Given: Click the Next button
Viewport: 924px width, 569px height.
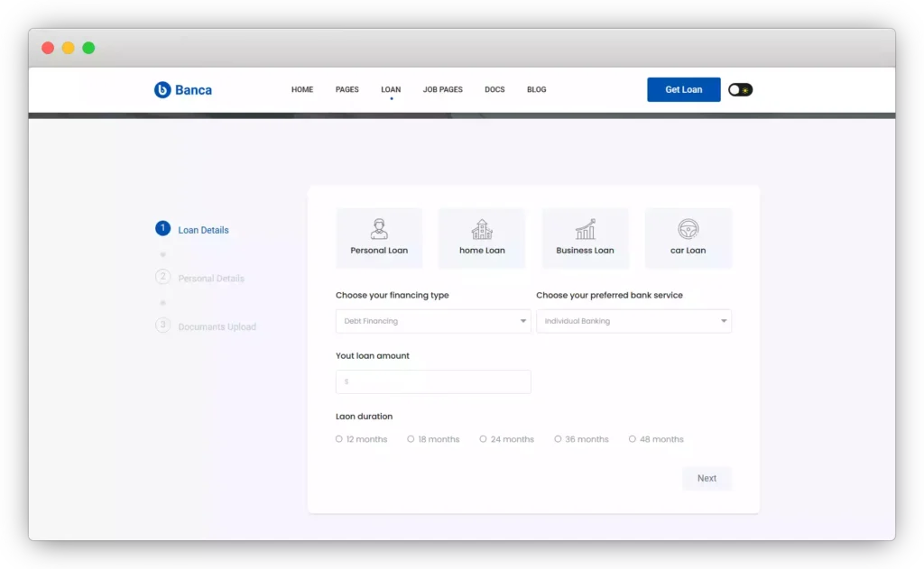Looking at the screenshot, I should click(x=707, y=478).
